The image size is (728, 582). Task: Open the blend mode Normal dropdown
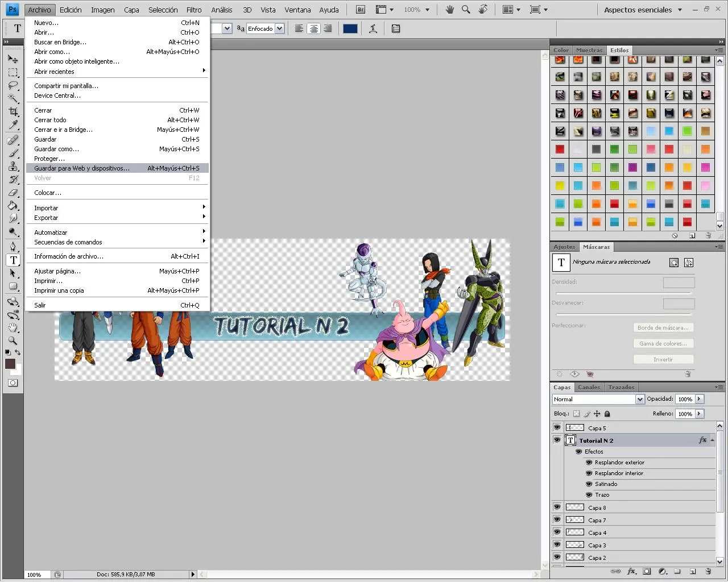point(640,399)
